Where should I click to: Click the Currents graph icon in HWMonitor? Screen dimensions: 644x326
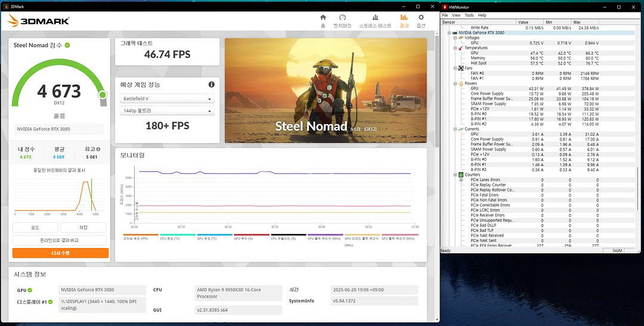[x=461, y=129]
